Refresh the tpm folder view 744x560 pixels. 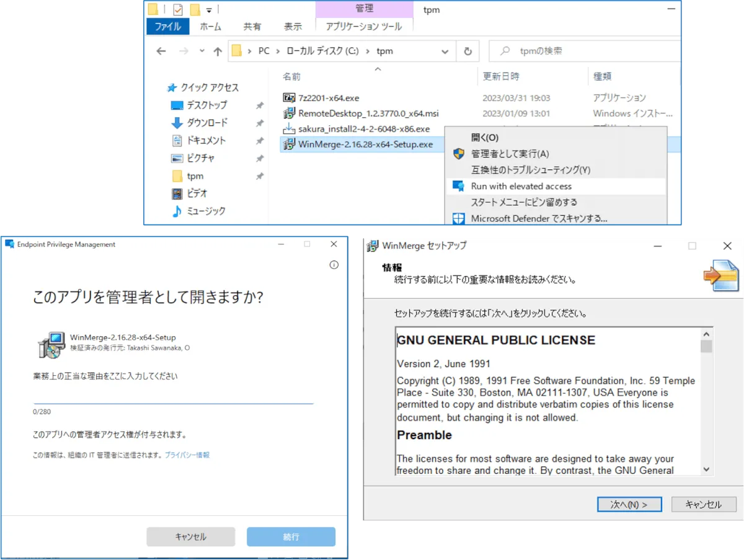[467, 51]
